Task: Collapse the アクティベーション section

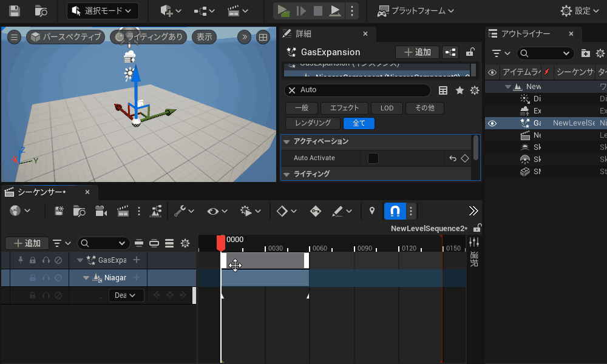Action: point(287,141)
